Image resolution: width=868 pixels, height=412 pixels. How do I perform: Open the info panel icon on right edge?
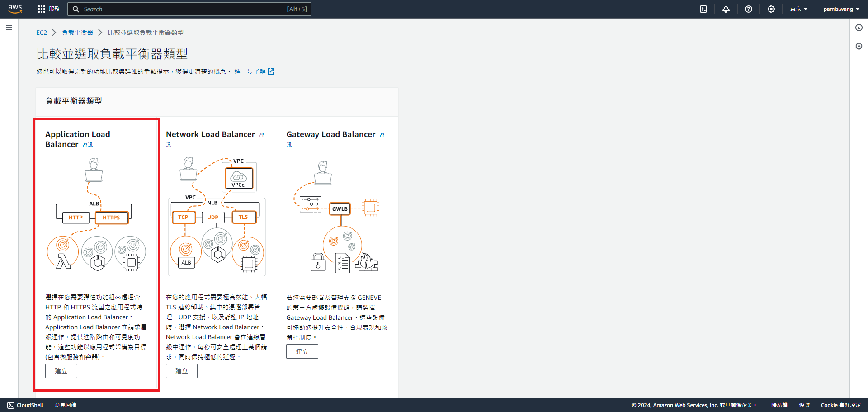click(859, 28)
